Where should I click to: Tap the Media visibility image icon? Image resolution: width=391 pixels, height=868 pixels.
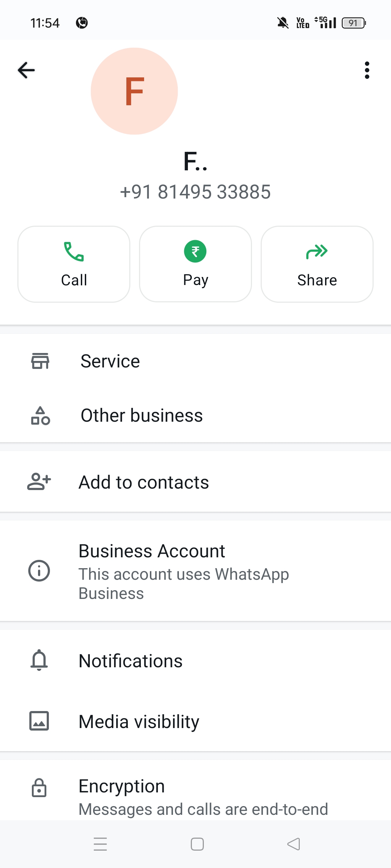39,721
